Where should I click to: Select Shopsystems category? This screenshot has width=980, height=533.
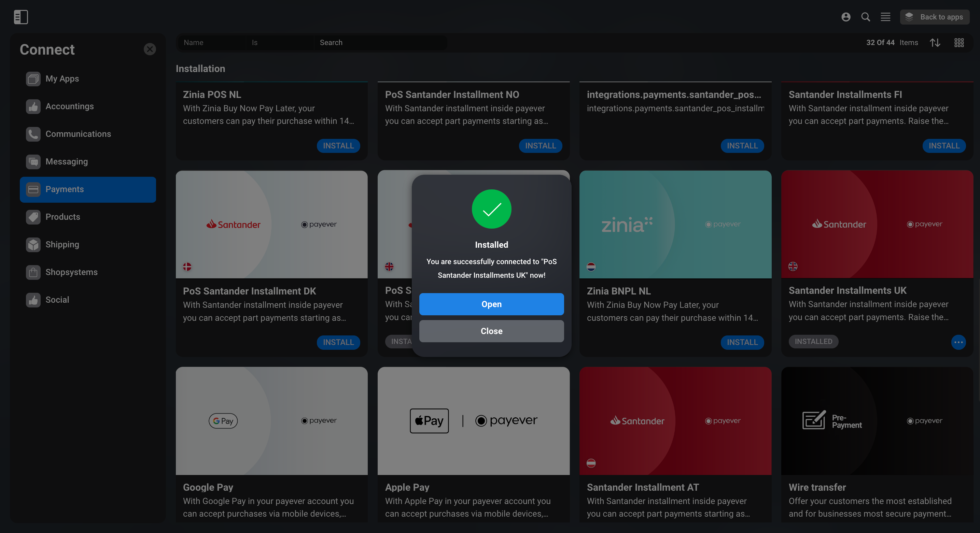(88, 272)
